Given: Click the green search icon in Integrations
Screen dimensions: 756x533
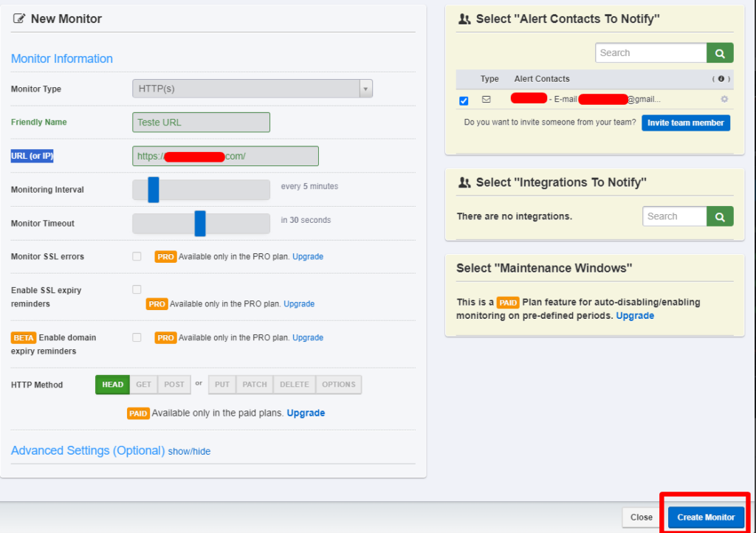Looking at the screenshot, I should point(720,216).
